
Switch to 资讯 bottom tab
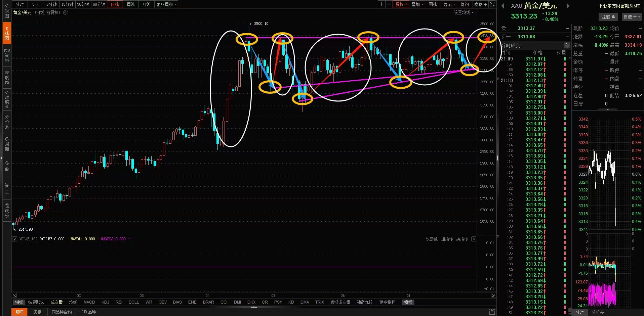click(x=37, y=312)
